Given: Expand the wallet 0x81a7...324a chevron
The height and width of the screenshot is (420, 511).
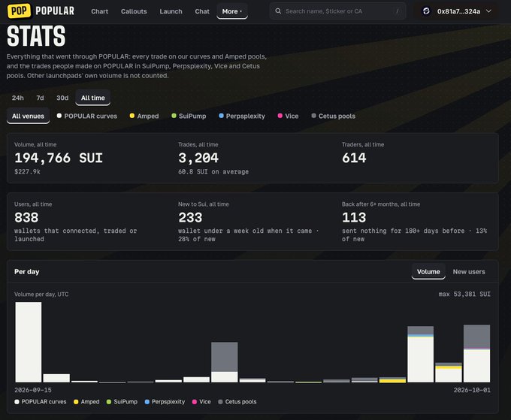Looking at the screenshot, I should click(x=488, y=11).
